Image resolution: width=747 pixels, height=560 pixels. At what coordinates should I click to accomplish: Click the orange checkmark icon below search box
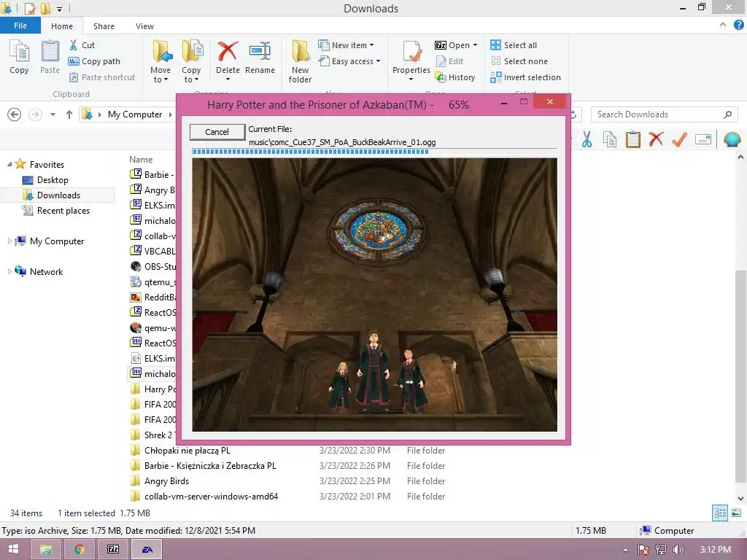(679, 139)
